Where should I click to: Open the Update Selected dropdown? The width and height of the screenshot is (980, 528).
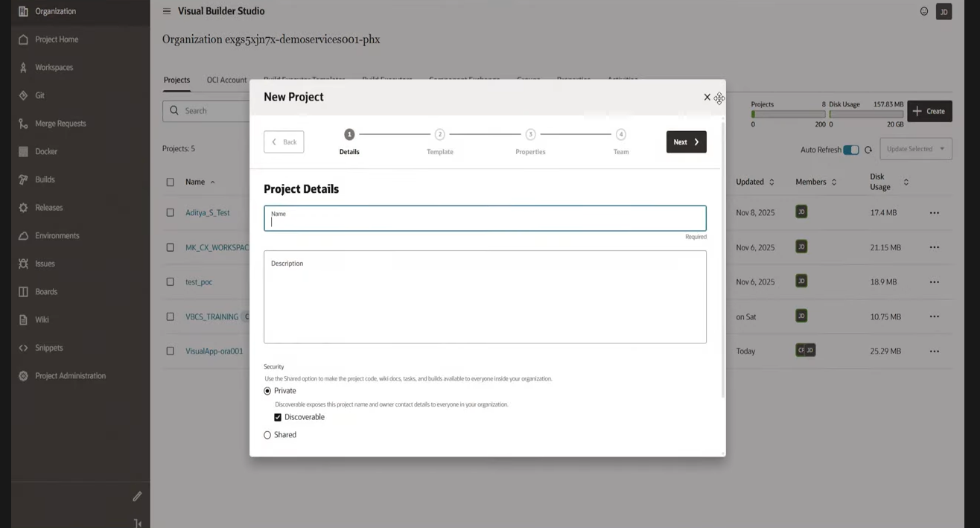916,149
